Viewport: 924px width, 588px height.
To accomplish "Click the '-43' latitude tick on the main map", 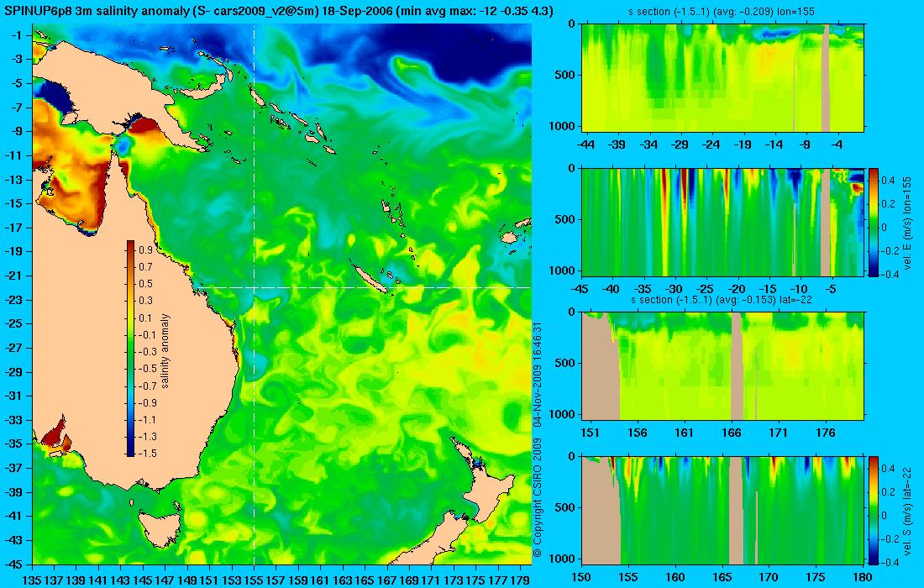I will click(15, 539).
